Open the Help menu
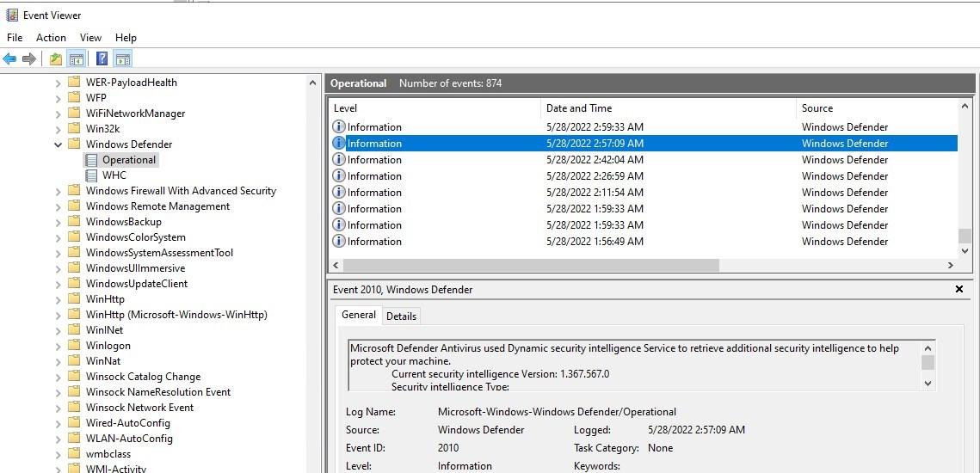The height and width of the screenshot is (473, 980). click(126, 38)
